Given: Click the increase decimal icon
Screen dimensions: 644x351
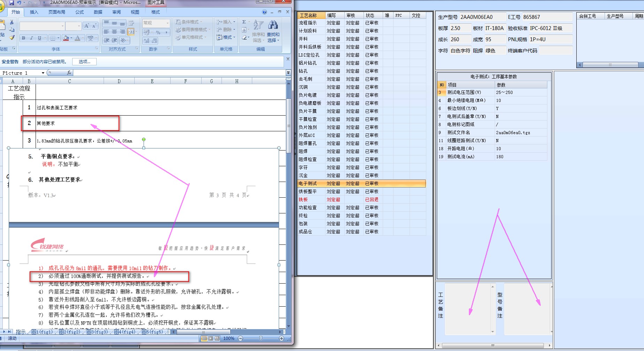Looking at the screenshot, I should pyautogui.click(x=147, y=41).
